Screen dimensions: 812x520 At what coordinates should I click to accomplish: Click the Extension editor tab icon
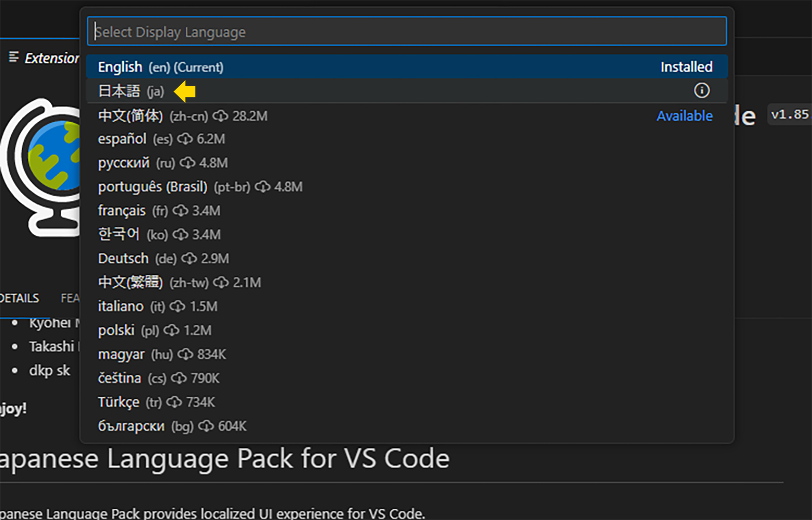(14, 57)
